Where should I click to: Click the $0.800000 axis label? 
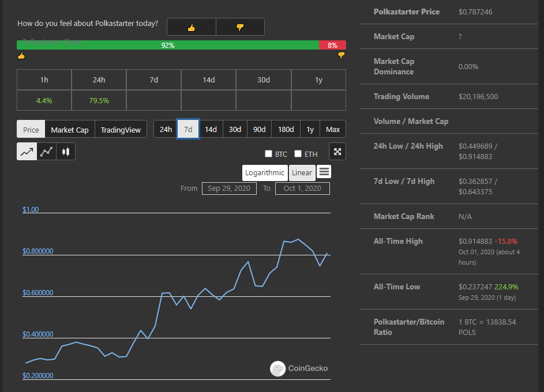[x=38, y=251]
